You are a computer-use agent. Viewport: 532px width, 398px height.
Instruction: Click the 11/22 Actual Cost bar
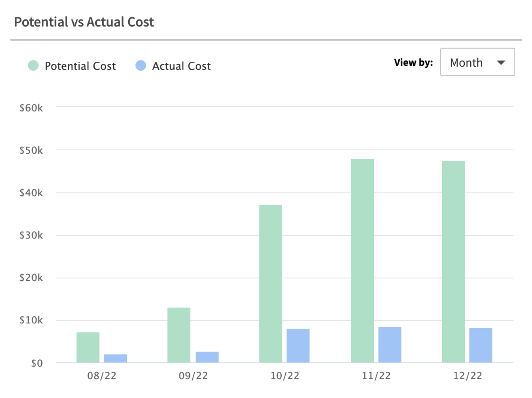(389, 345)
